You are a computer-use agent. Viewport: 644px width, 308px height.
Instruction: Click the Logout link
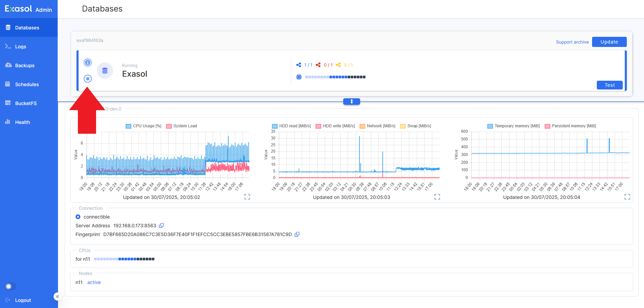[x=23, y=300]
